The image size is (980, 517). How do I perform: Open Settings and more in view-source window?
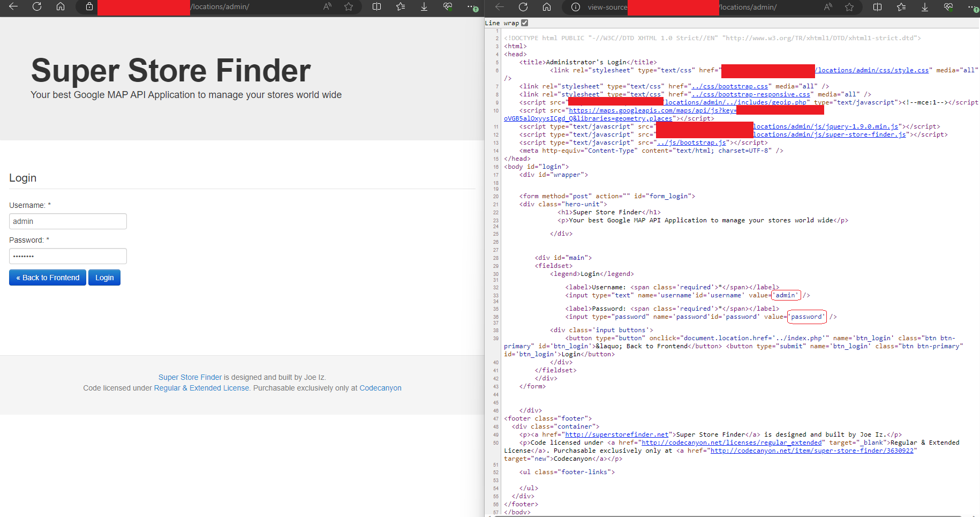tap(973, 7)
